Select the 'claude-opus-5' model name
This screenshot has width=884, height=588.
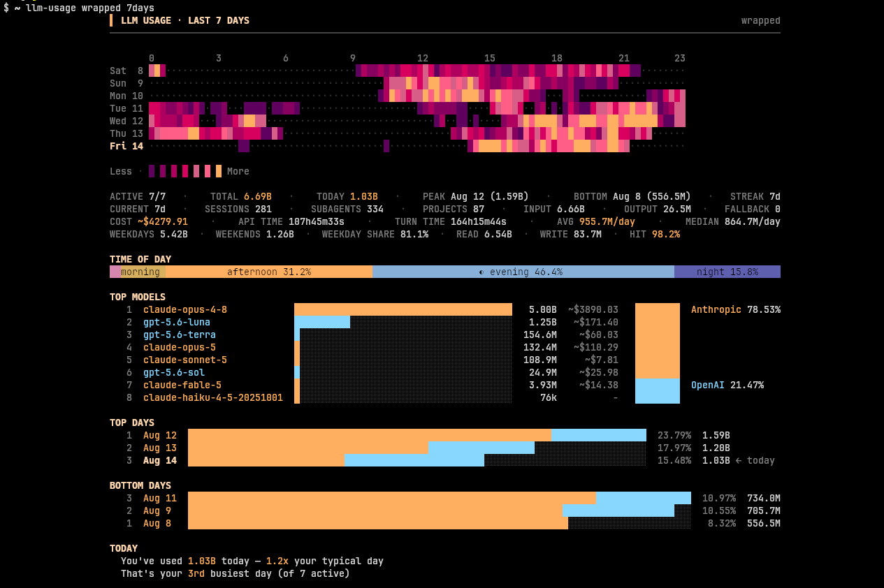(180, 347)
